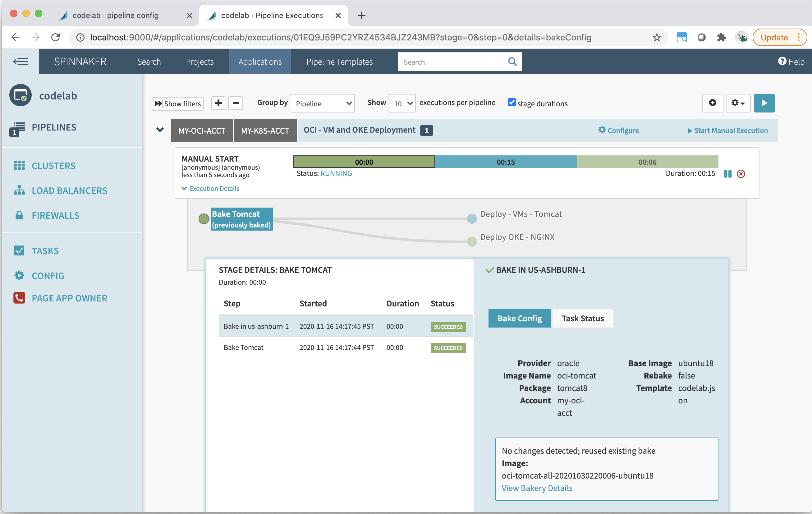
Task: Collapse the Execution Details panel
Action: click(210, 188)
